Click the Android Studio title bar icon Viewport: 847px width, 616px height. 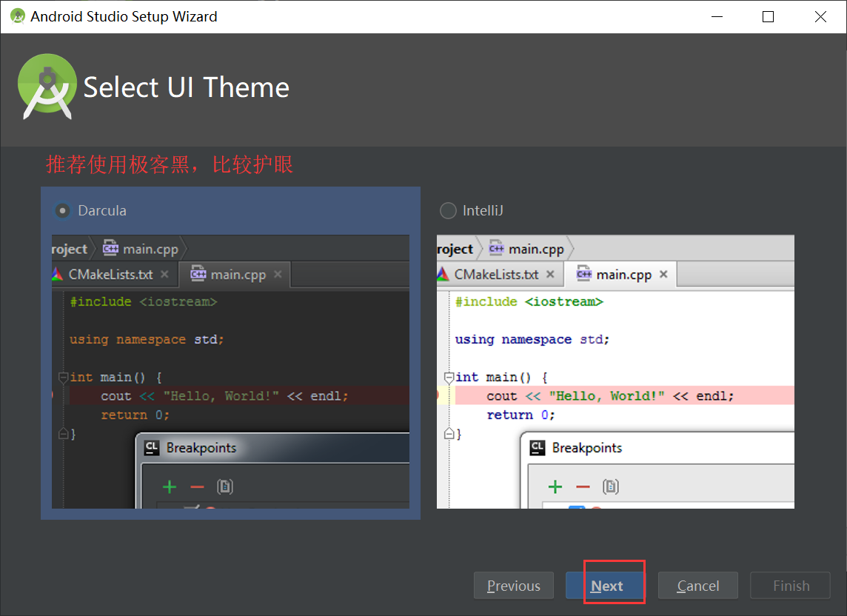pyautogui.click(x=18, y=16)
